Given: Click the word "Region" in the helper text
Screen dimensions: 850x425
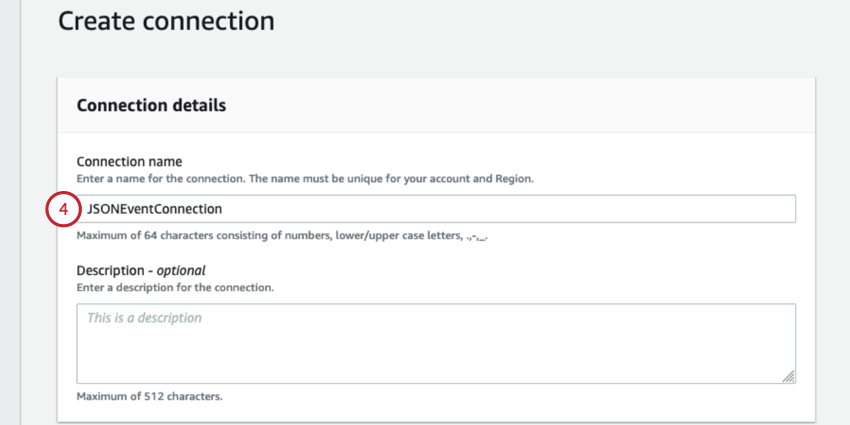Looking at the screenshot, I should pyautogui.click(x=513, y=178).
